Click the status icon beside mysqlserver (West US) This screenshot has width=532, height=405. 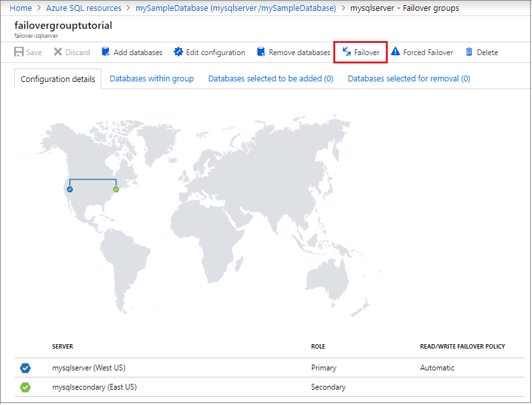pyautogui.click(x=24, y=368)
